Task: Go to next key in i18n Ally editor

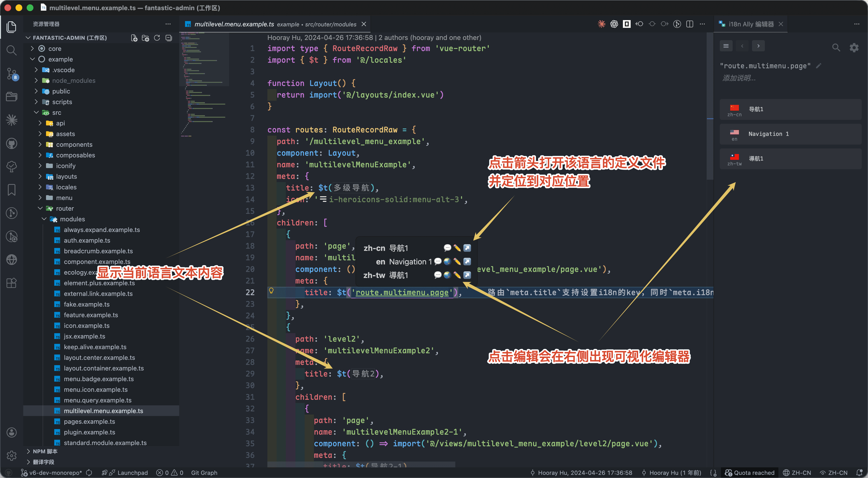Action: tap(759, 46)
